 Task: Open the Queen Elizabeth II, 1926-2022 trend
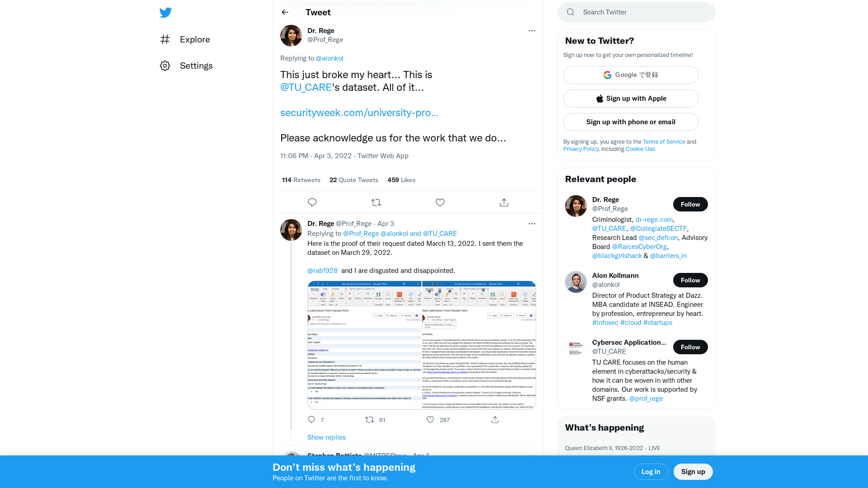tap(604, 448)
